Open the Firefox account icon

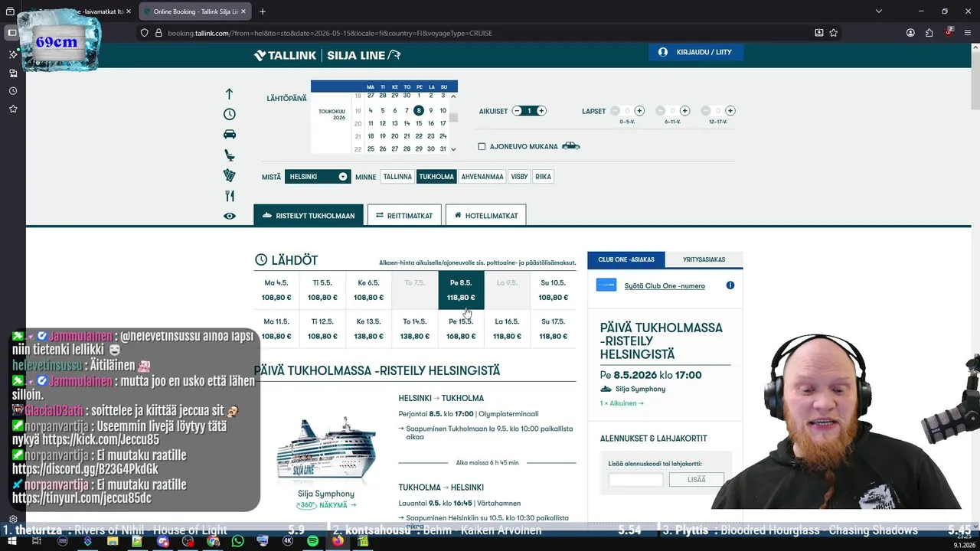[x=910, y=33]
